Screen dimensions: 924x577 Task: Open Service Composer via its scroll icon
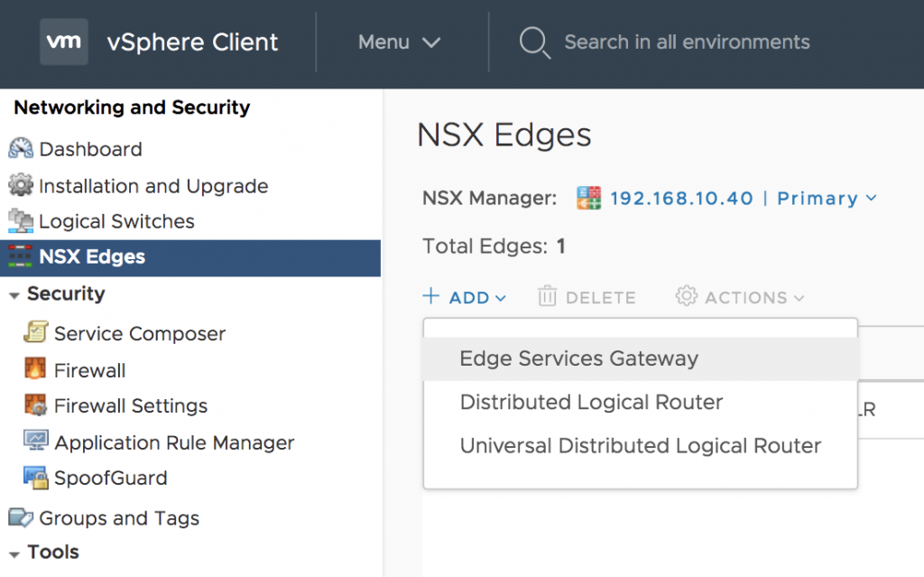pos(36,333)
